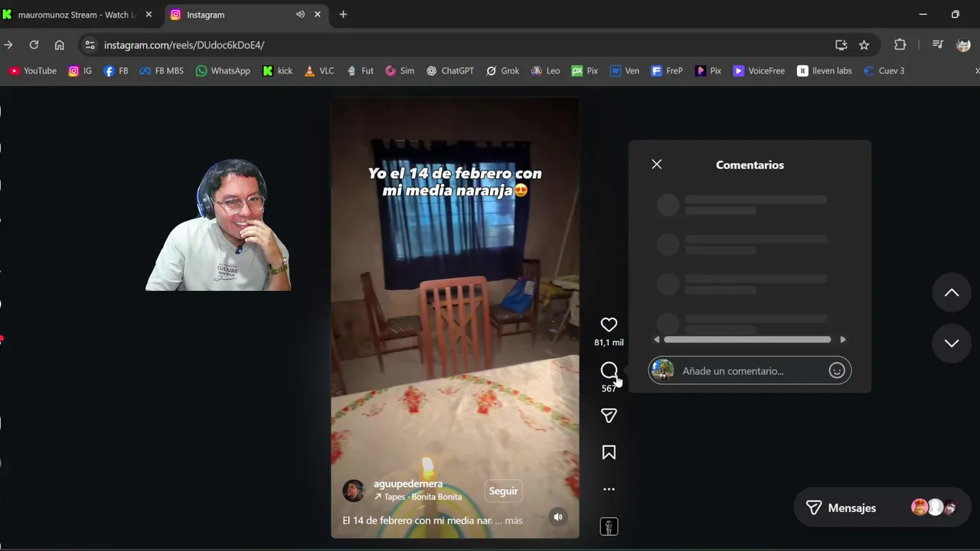The image size is (980, 551).
Task: Go to browser home page
Action: pos(59,45)
